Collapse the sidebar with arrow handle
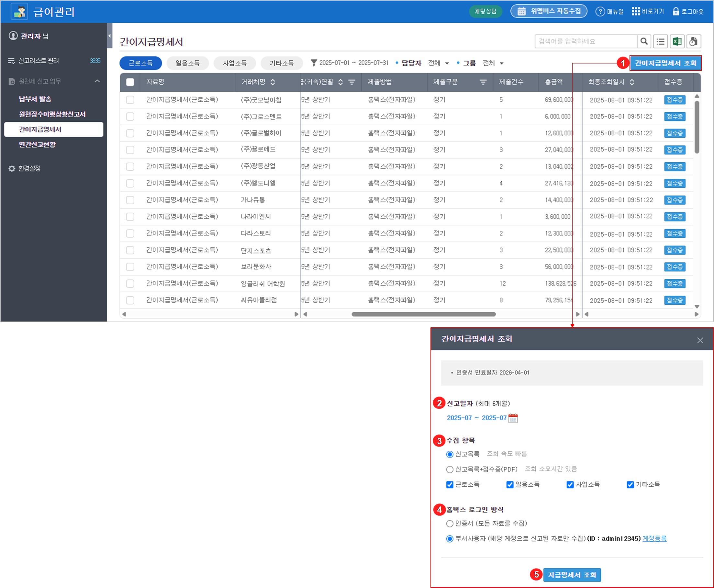Image resolution: width=714 pixels, height=588 pixels. [x=109, y=36]
